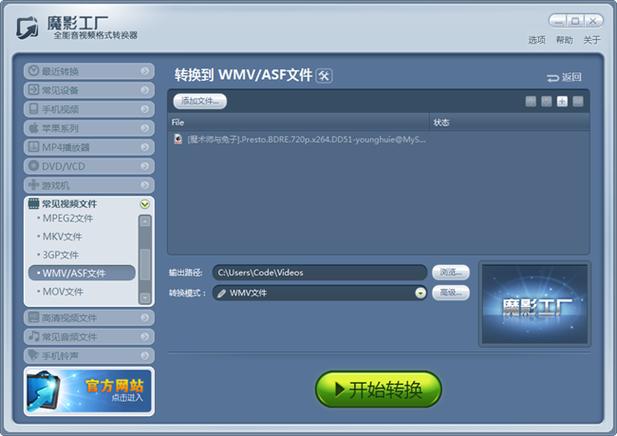617x436 pixels.
Task: Click the format list scrollbar down arrow
Action: [145, 298]
